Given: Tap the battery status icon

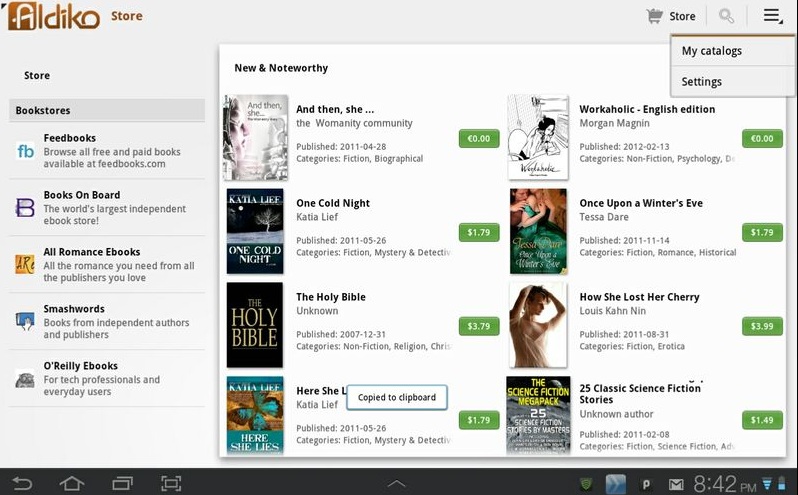Looking at the screenshot, I should click(x=782, y=483).
